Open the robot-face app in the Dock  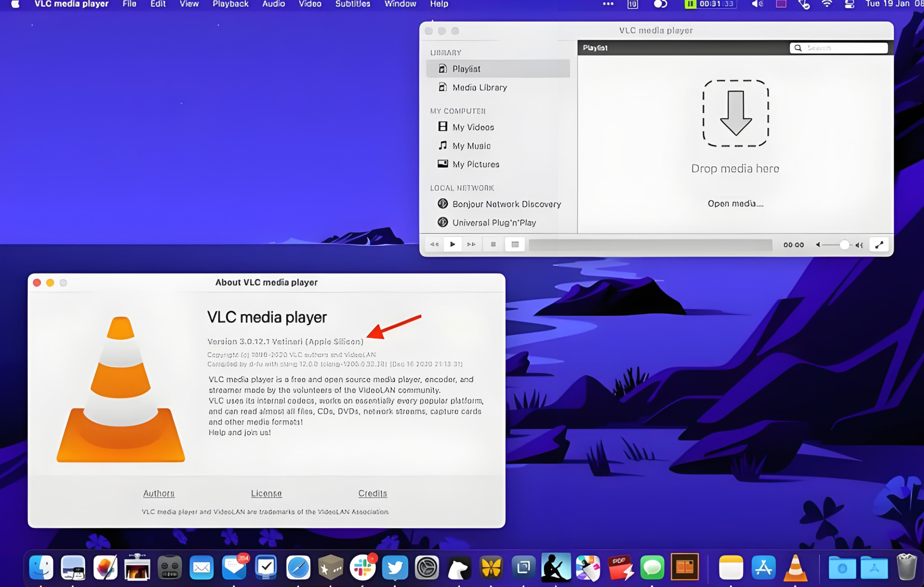[x=169, y=568]
